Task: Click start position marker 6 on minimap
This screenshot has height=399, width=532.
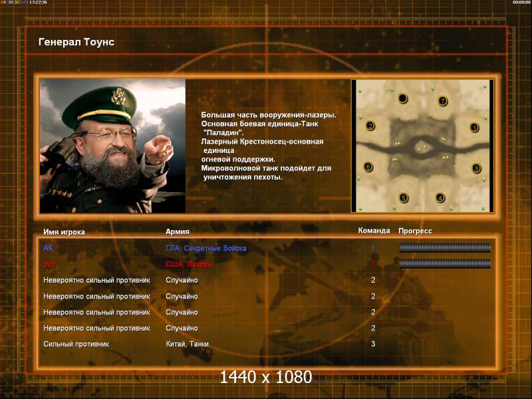Action: [368, 167]
